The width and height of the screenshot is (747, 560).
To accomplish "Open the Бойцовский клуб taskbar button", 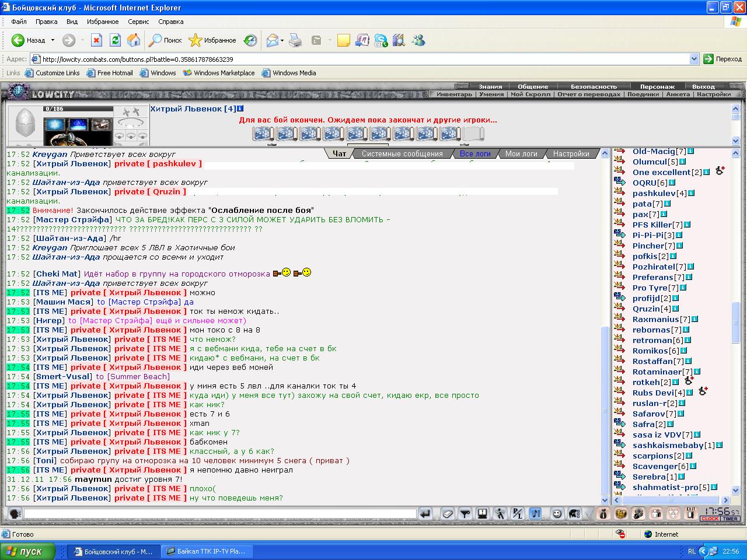I will pos(113,551).
